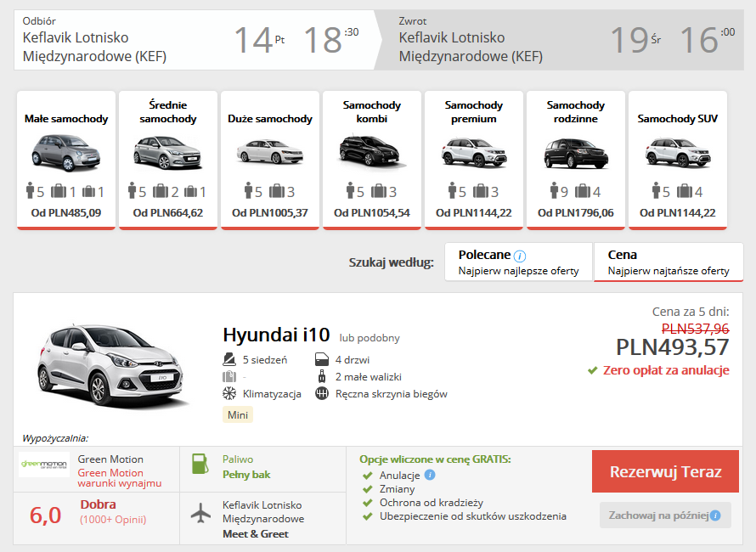Choose the Duże samochody category
The image size is (756, 552).
(270, 160)
